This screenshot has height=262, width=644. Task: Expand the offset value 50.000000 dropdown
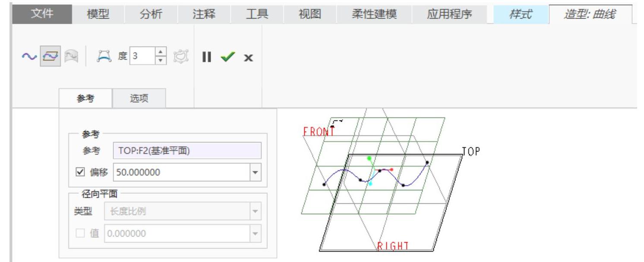click(256, 173)
